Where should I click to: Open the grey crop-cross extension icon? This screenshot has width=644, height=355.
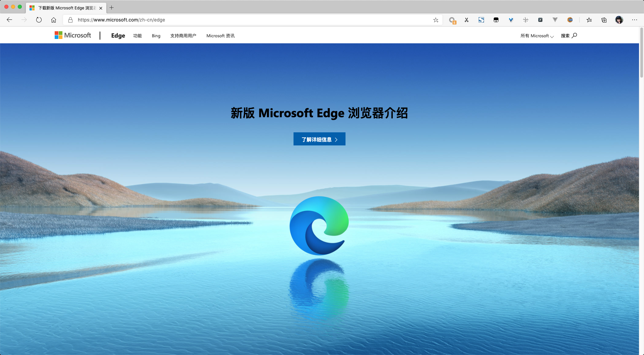coord(526,20)
